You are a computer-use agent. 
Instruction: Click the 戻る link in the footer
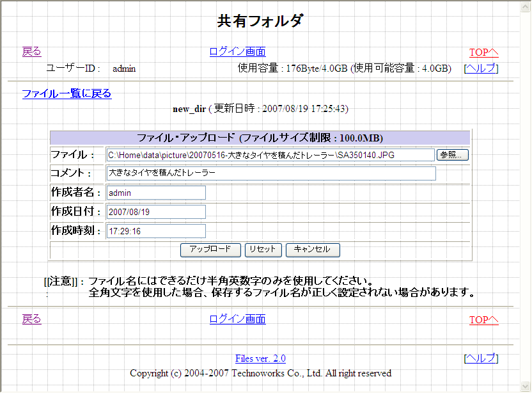pyautogui.click(x=31, y=319)
